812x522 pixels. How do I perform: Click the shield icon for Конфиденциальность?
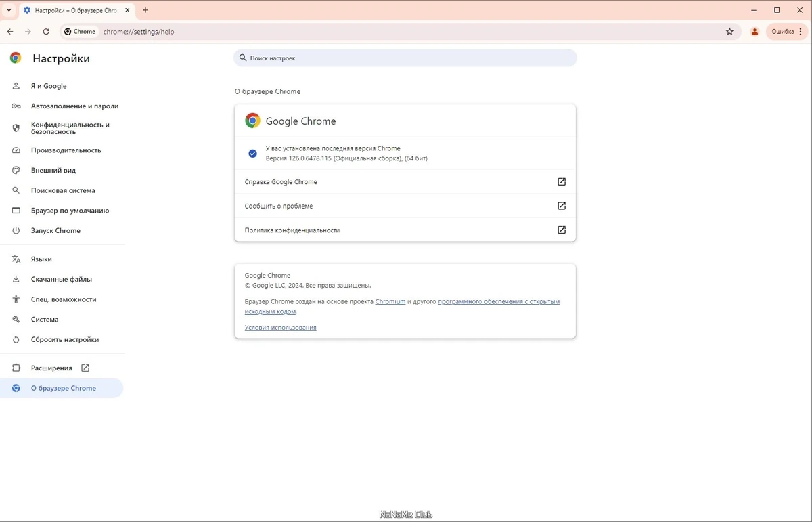point(16,128)
